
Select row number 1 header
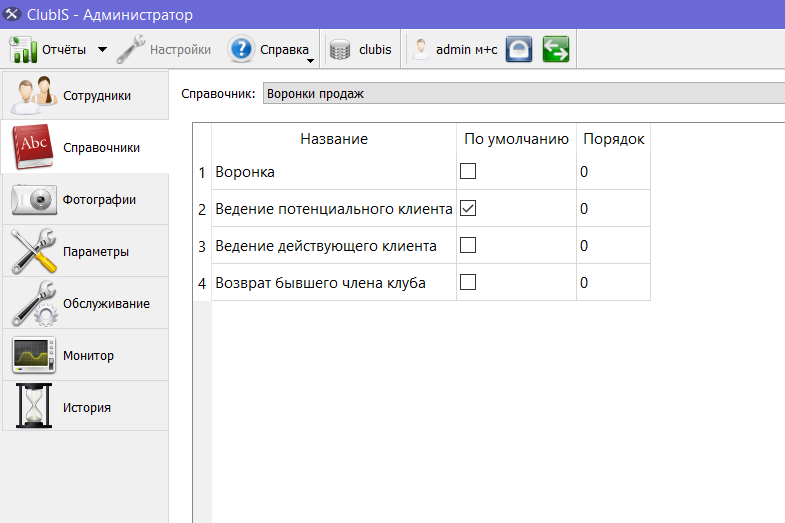(x=202, y=172)
